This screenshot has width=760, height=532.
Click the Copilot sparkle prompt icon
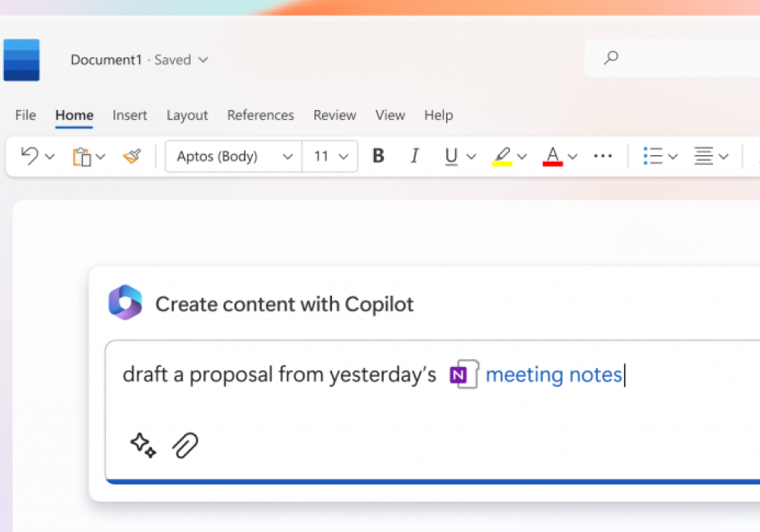[143, 445]
